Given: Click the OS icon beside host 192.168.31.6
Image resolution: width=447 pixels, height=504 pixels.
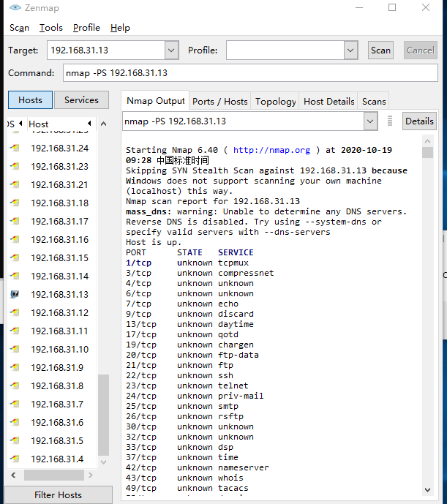Looking at the screenshot, I should coord(15,422).
